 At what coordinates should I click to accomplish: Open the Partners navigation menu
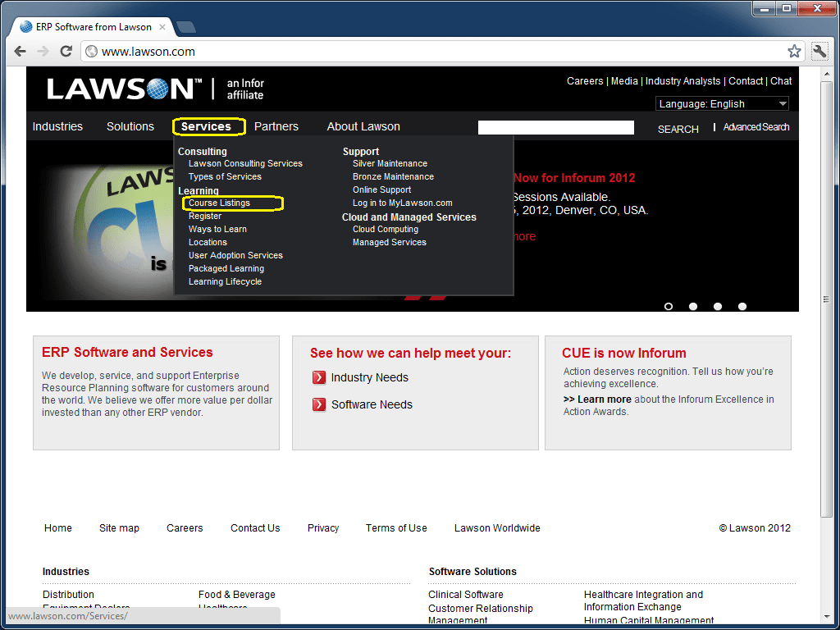point(276,126)
